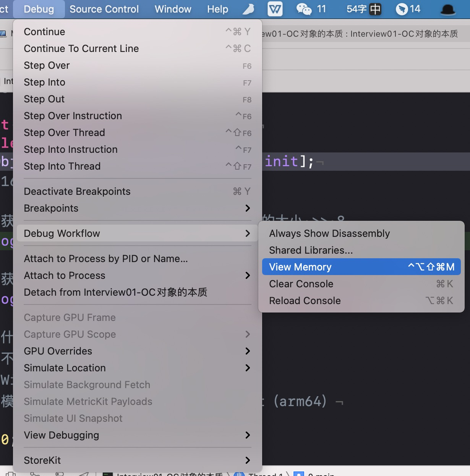Screen dimensions: 470x476
Task: Open the Debug menu in menu bar
Action: [x=39, y=9]
